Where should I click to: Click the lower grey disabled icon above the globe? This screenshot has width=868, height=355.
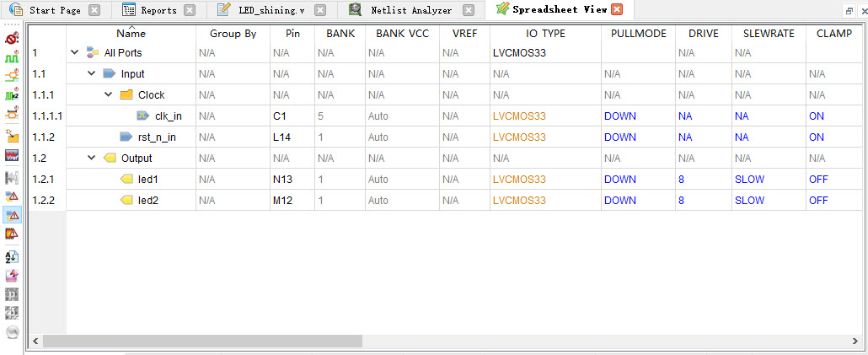tap(12, 312)
